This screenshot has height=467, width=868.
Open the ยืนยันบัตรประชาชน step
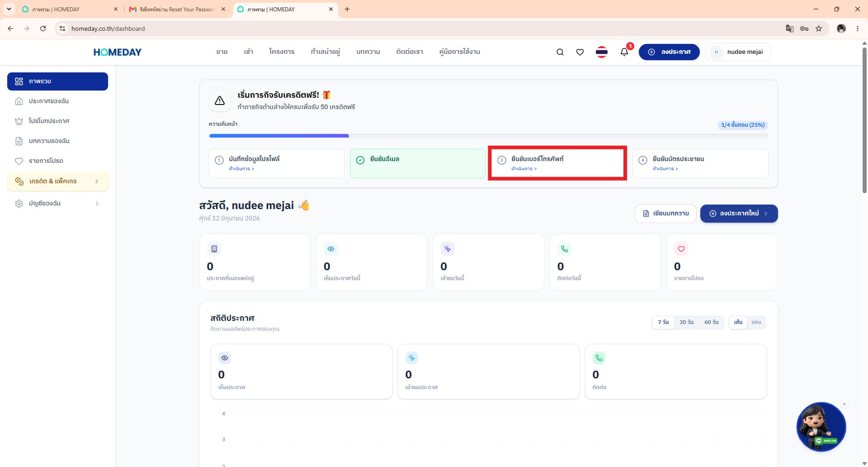[x=700, y=163]
